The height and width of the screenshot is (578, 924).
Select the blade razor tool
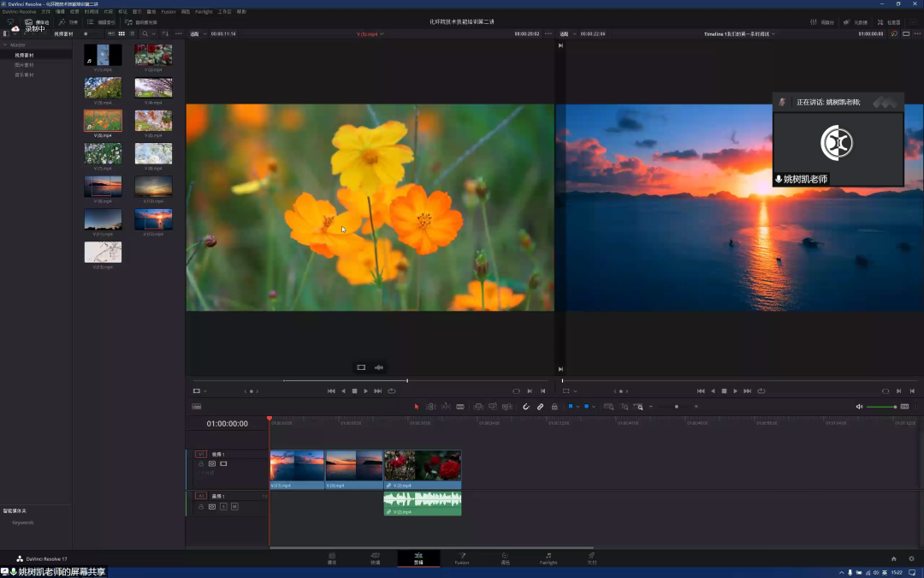point(460,407)
